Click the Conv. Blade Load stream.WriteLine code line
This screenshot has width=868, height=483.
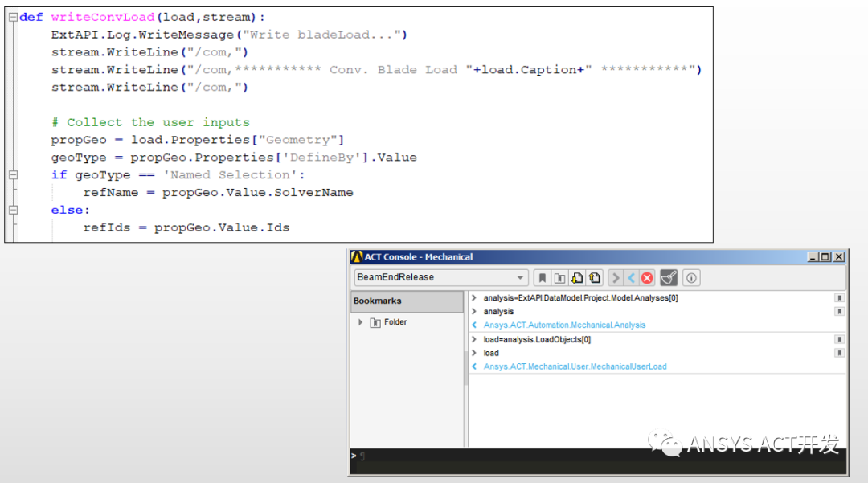376,70
